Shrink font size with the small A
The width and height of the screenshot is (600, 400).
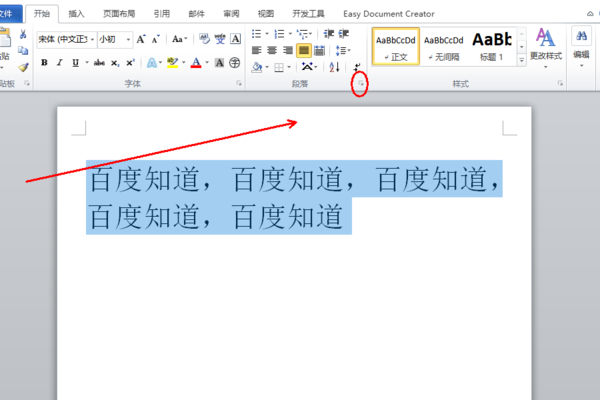(155, 39)
